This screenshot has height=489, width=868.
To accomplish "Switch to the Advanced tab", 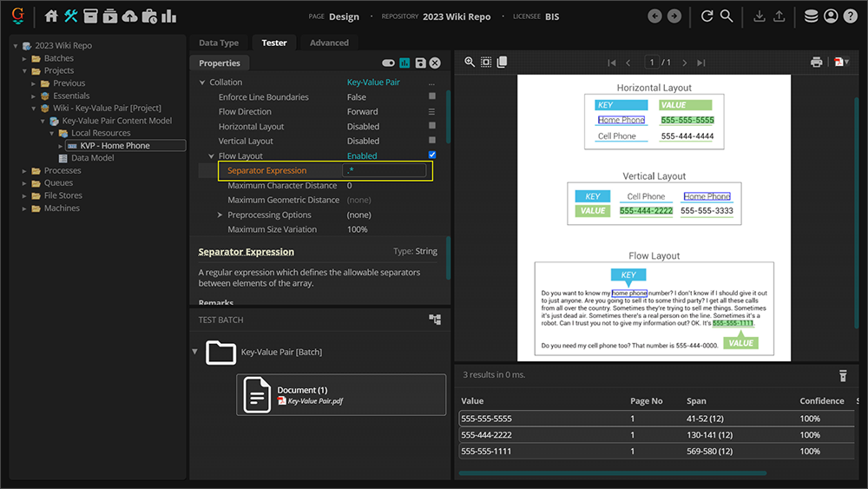I will pos(329,43).
